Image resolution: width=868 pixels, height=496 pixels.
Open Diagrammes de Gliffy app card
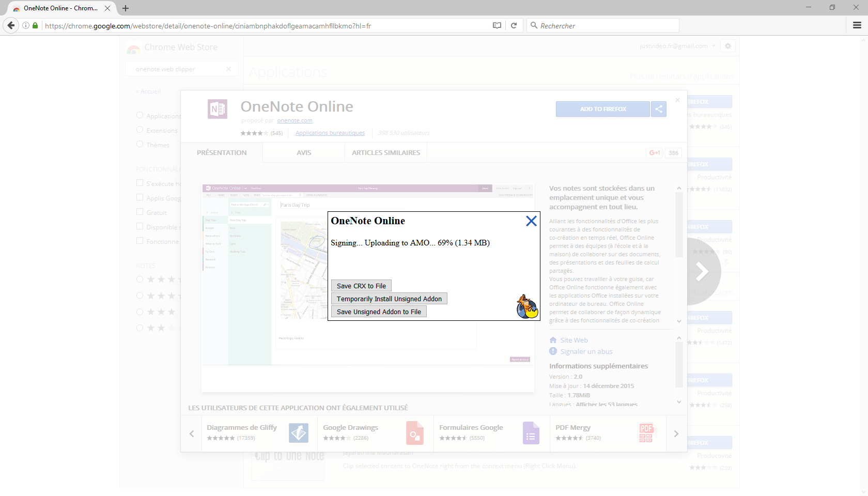(x=259, y=433)
